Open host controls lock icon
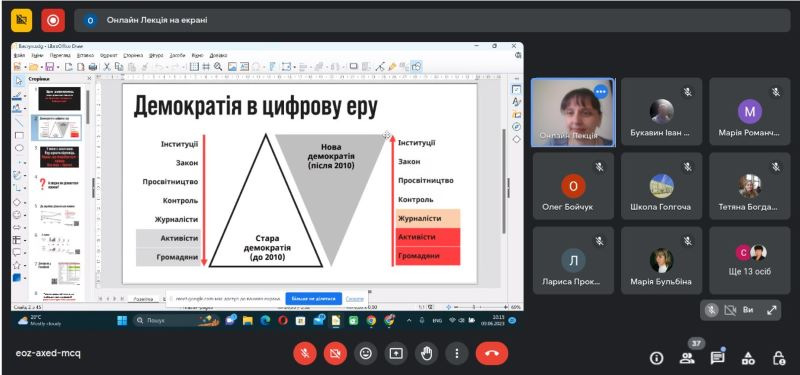The height and width of the screenshot is (375, 800). point(779,358)
